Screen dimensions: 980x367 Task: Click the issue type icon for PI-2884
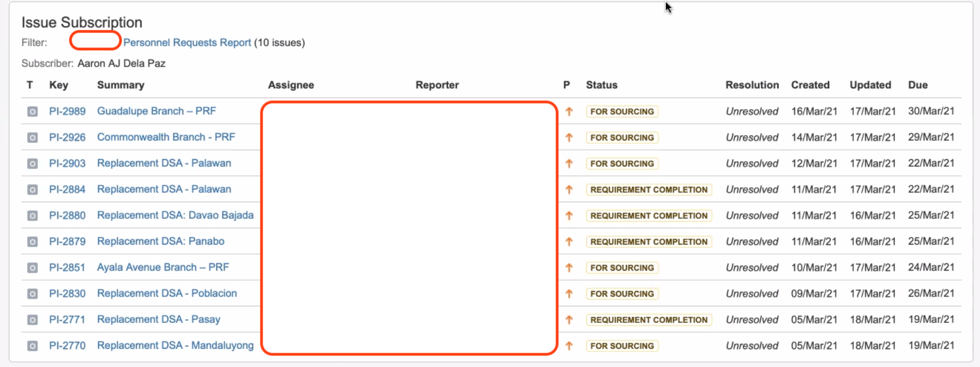[32, 190]
